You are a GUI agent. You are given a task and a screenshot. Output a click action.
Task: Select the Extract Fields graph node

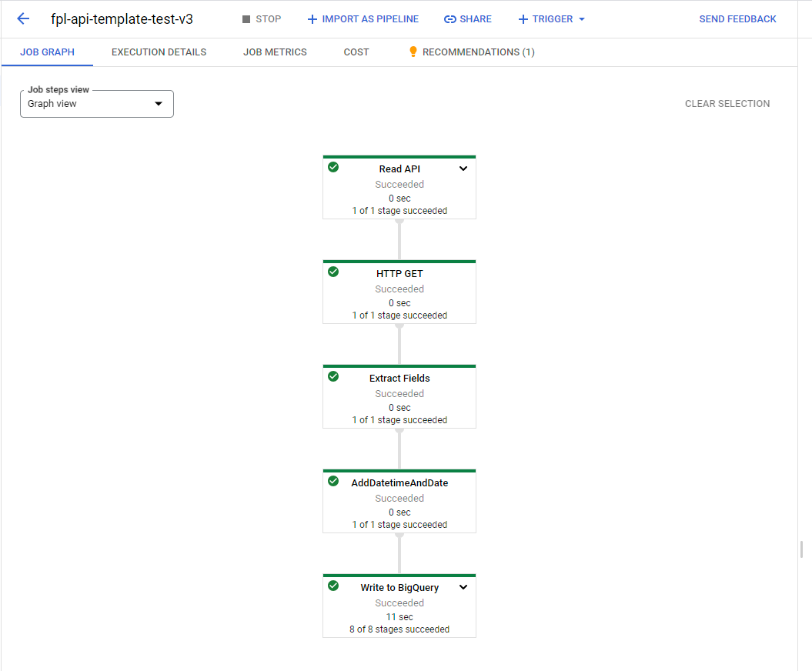[399, 396]
